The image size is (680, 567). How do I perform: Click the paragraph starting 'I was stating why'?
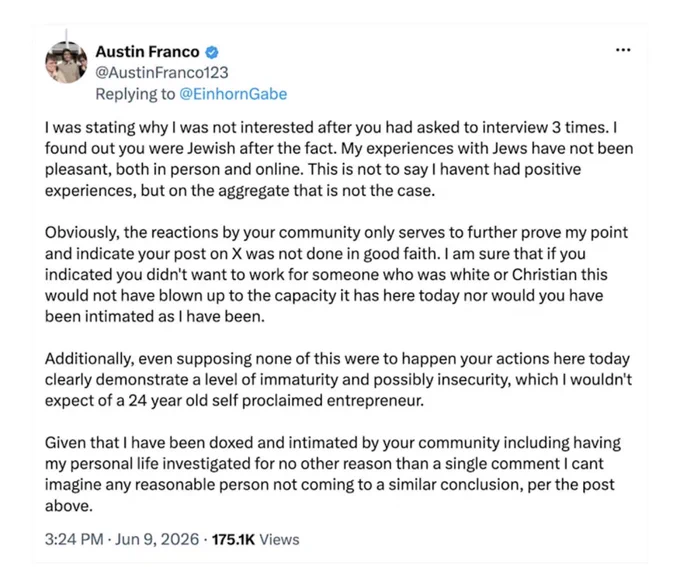click(339, 159)
